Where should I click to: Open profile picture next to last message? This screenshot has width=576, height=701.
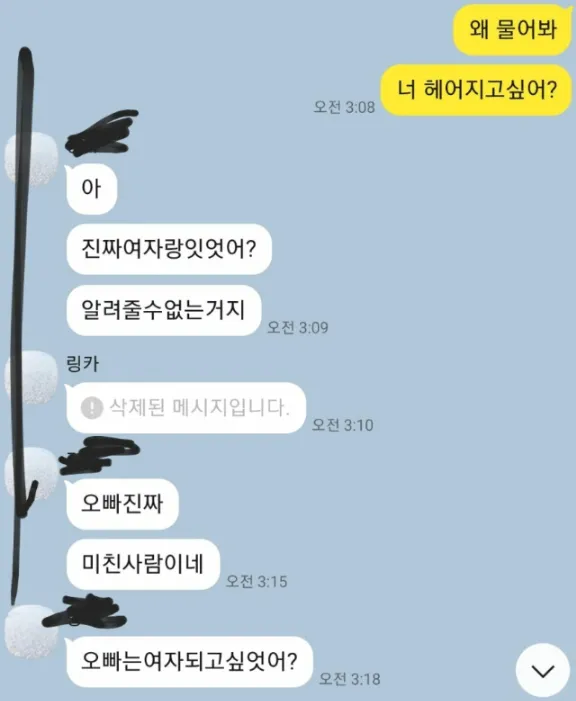[31, 632]
